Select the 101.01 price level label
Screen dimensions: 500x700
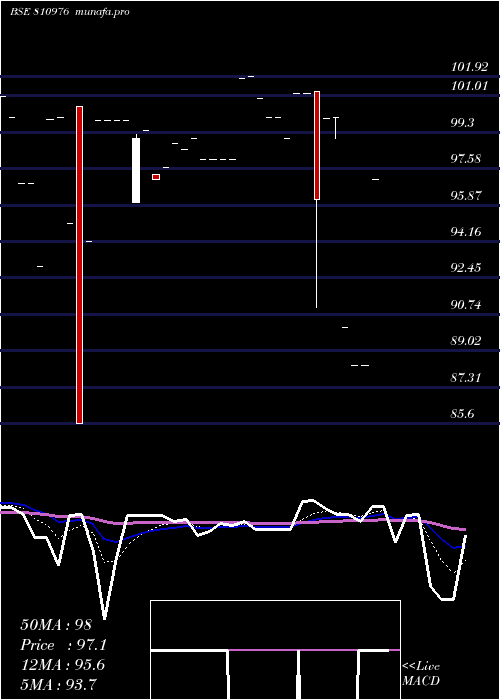tap(469, 85)
